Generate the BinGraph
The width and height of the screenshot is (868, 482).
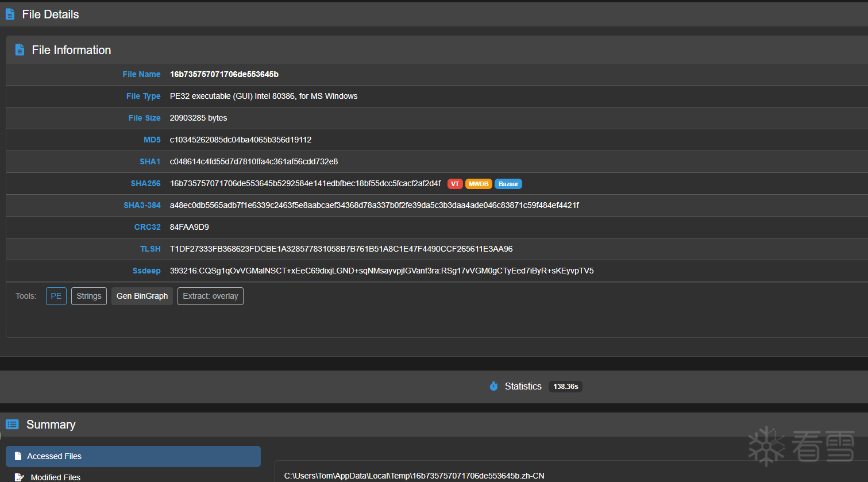[142, 296]
